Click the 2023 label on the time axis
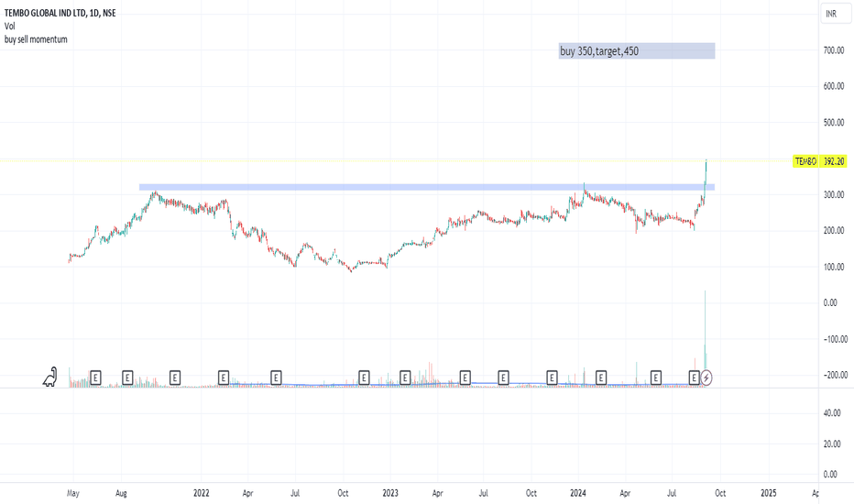 390,493
